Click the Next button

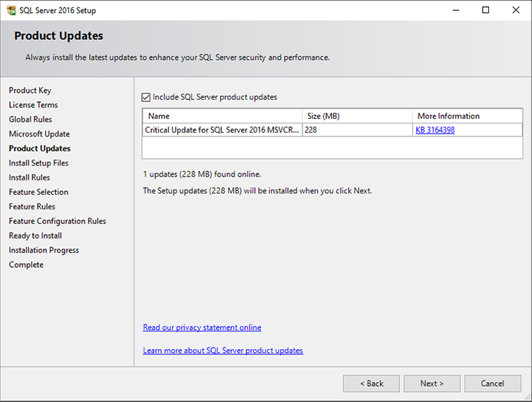click(432, 384)
